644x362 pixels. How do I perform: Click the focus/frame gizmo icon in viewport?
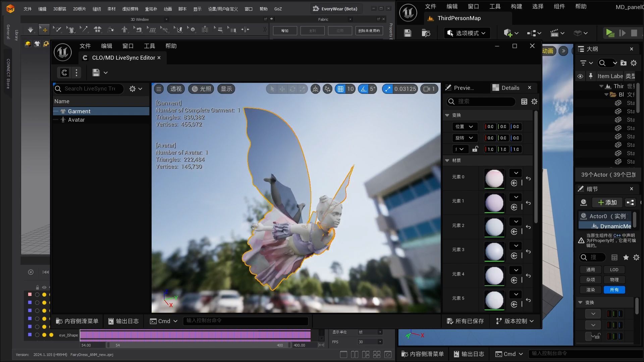tap(315, 89)
